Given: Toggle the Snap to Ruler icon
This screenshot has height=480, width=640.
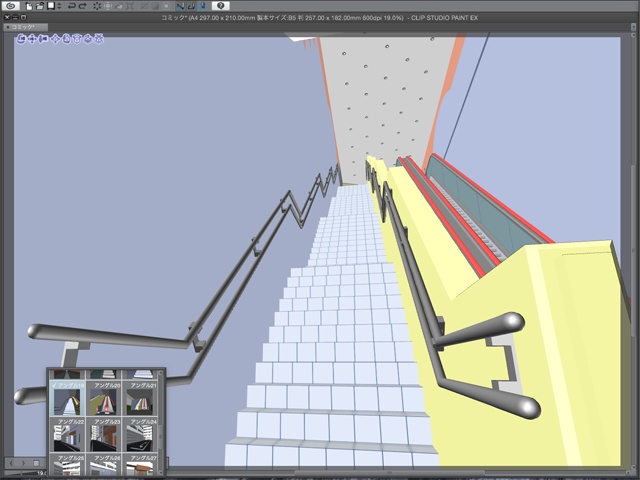Looking at the screenshot, I should (180, 6).
